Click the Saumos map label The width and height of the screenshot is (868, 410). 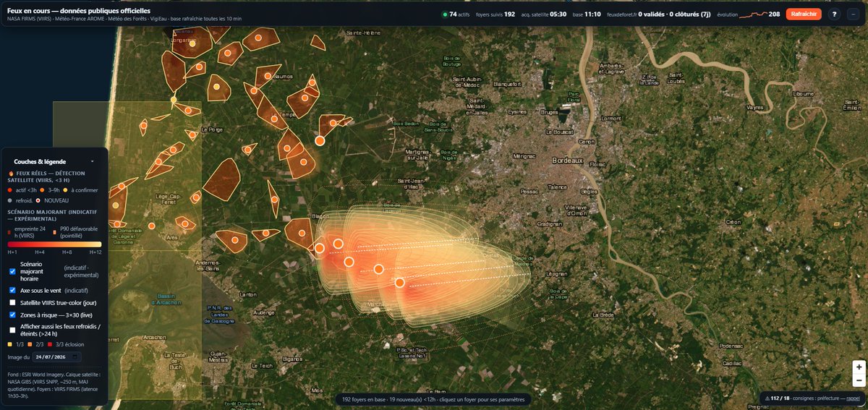[283, 77]
